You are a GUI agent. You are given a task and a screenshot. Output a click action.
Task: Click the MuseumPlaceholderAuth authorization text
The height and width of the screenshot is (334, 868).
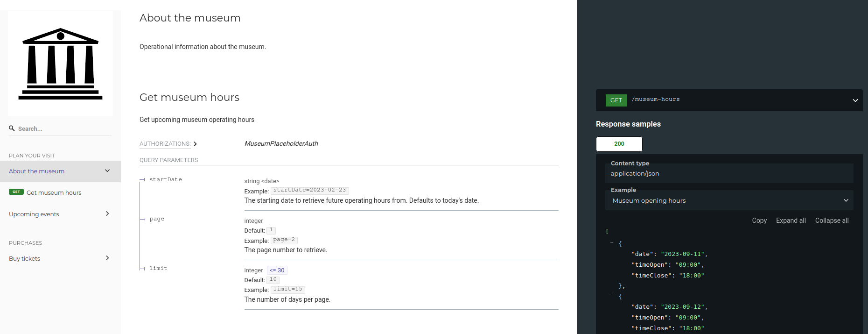point(281,143)
